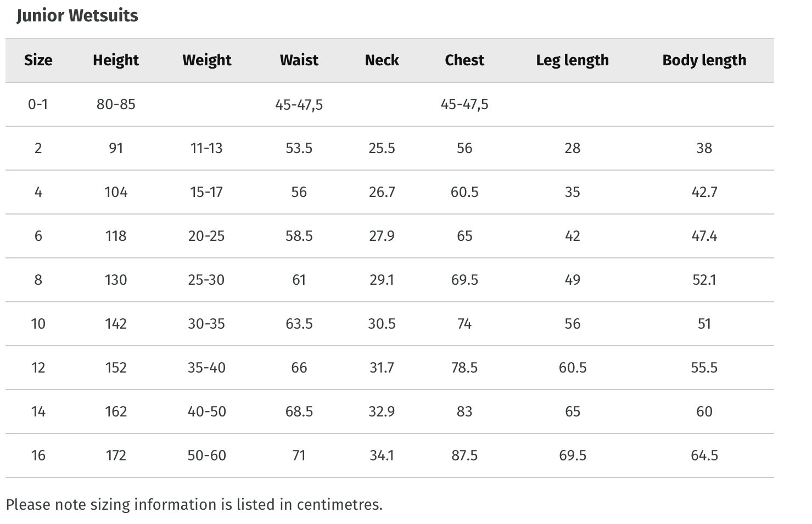Viewport: 812px width, 524px height.
Task: Click the 142 height cell
Action: coord(116,324)
